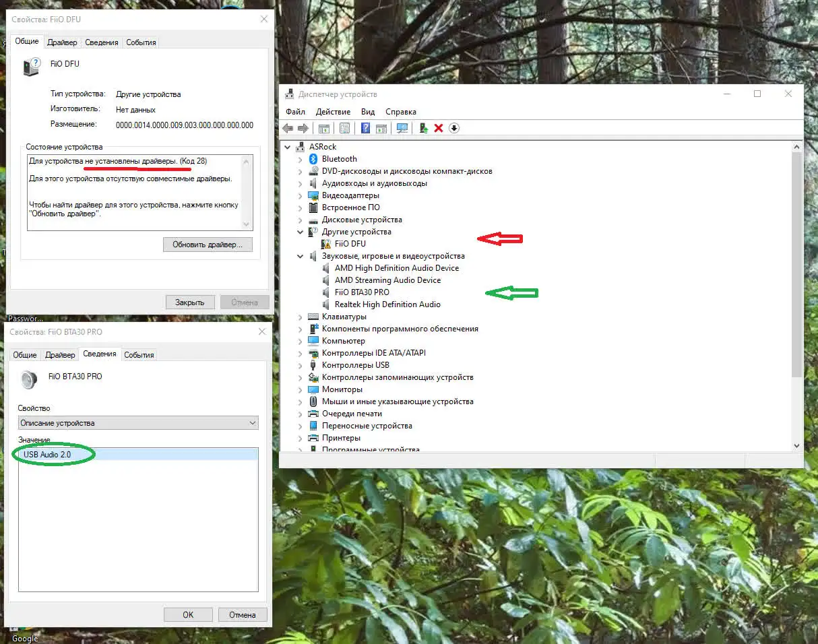Select Realtek High Definition Audio
Screen dimensions: 818x644
[387, 304]
